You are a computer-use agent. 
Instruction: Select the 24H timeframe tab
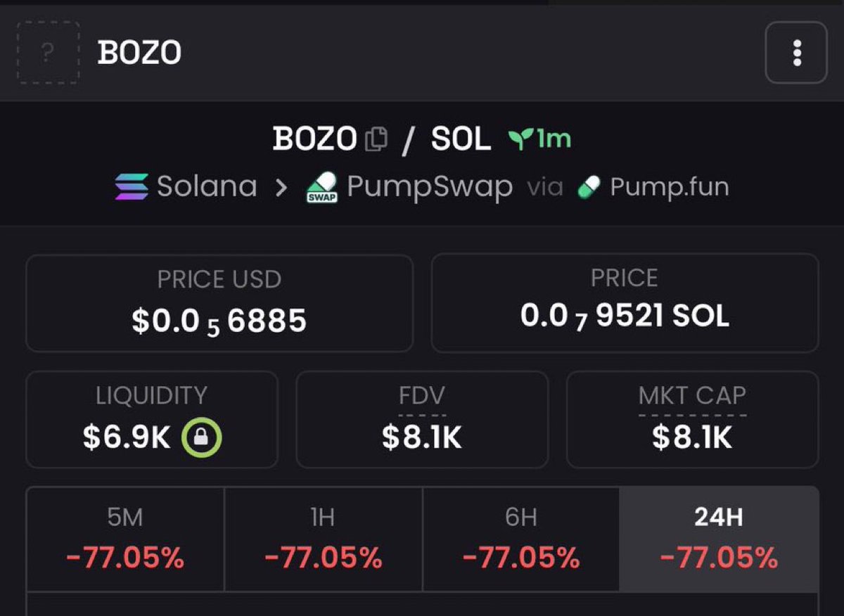tap(719, 539)
